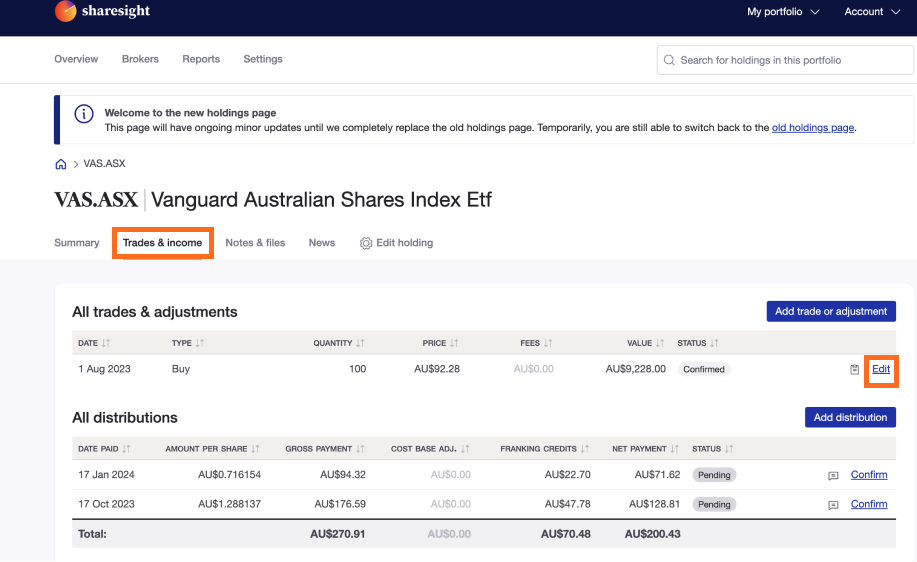
Task: Sort distributions by Cost Base Adj. arrows
Action: (x=466, y=449)
